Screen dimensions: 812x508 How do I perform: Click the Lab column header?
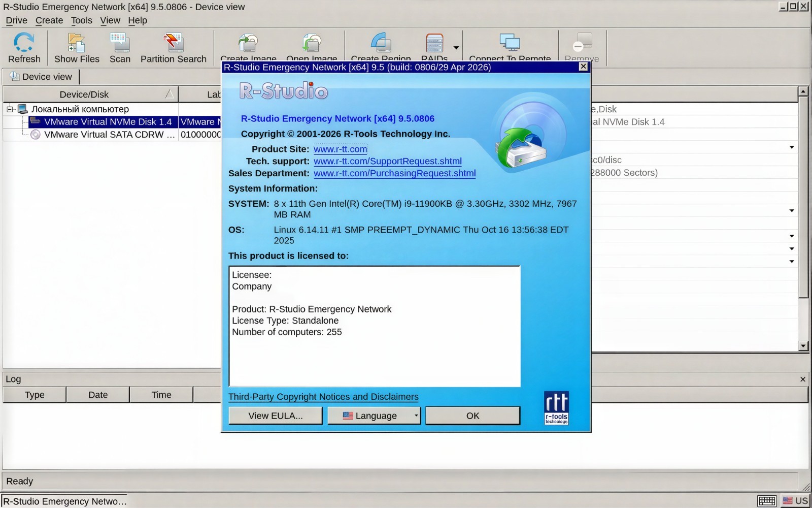pos(200,94)
